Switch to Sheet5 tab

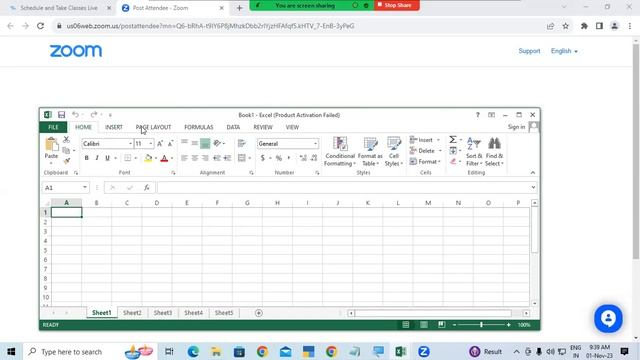pyautogui.click(x=224, y=313)
